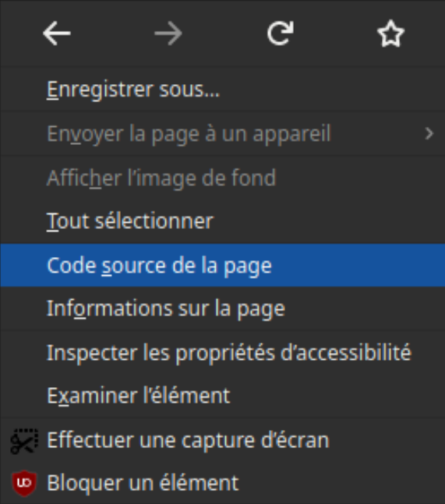Select "Envoyer la page à un appareil"
Image resolution: width=445 pixels, height=504 pixels.
coord(223,133)
